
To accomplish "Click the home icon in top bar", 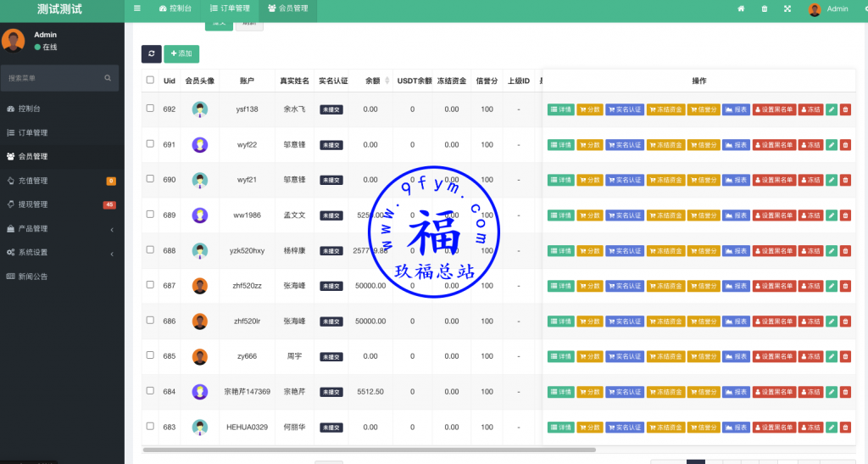I will (741, 8).
